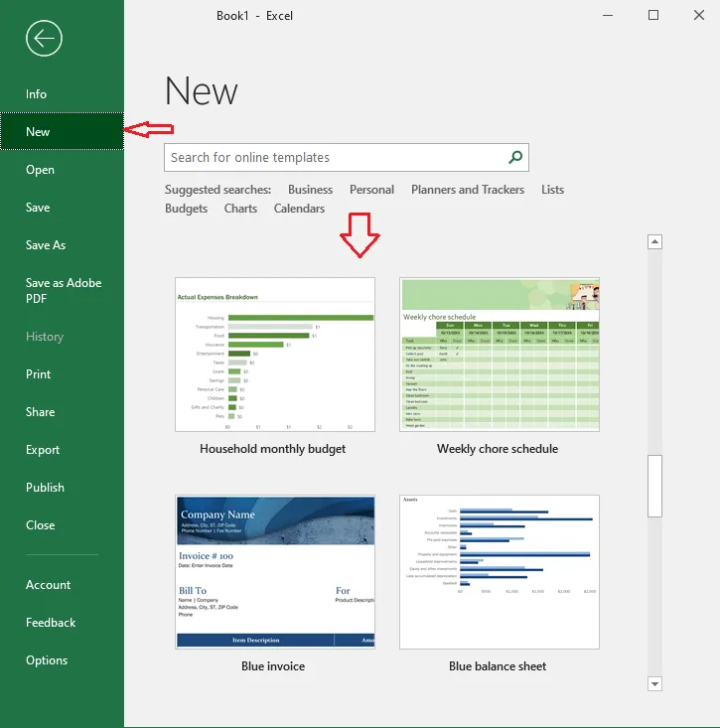Select Save as Adobe PDF
Screen dimensions: 720x728
[62, 291]
